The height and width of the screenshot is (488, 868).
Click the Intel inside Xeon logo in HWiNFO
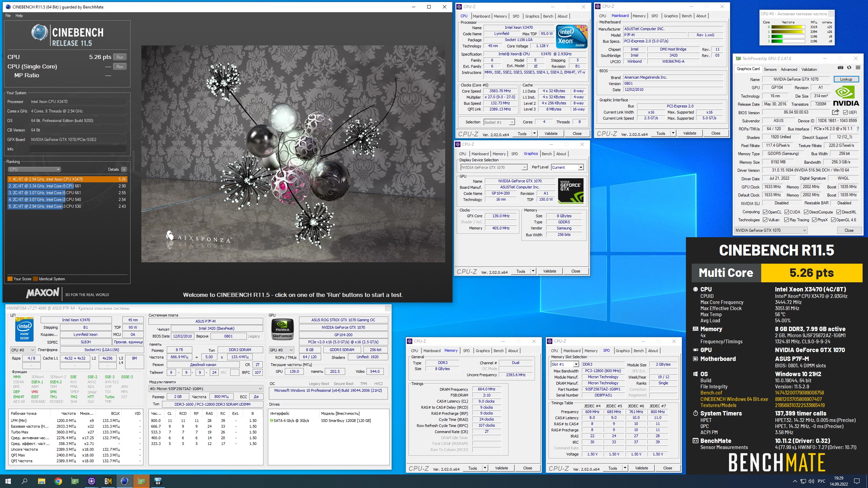click(24, 329)
